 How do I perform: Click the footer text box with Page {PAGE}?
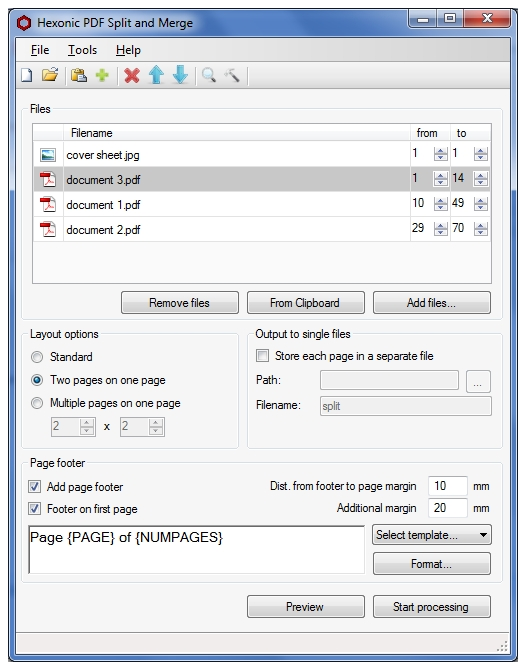(x=197, y=550)
